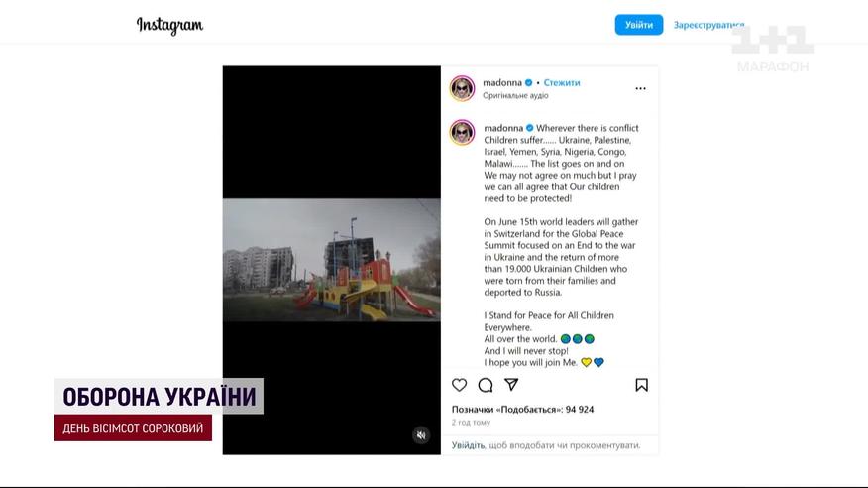Save the post with bookmark icon

[642, 385]
